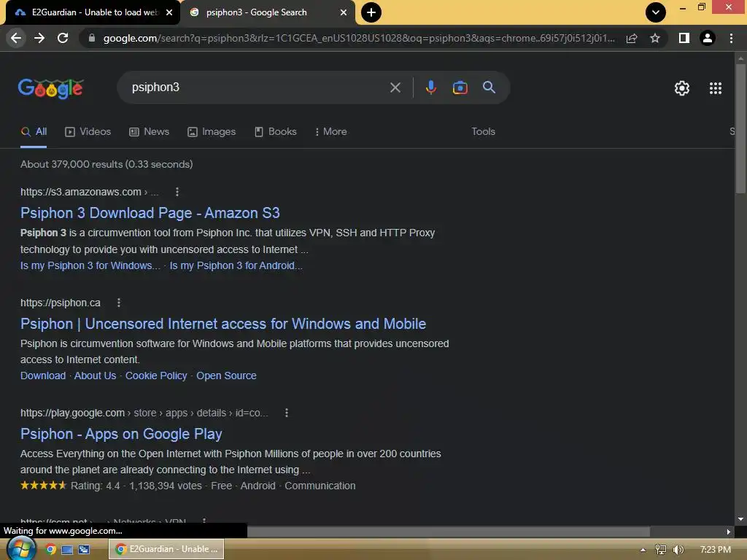Click the scroll-right arrow of horizontal scrollbar

tap(729, 532)
